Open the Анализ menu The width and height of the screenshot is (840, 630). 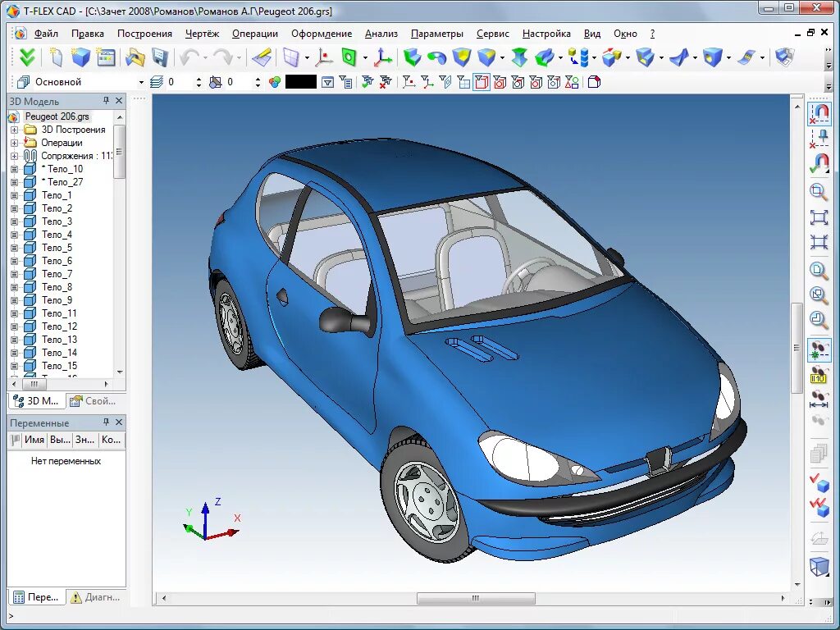point(381,34)
